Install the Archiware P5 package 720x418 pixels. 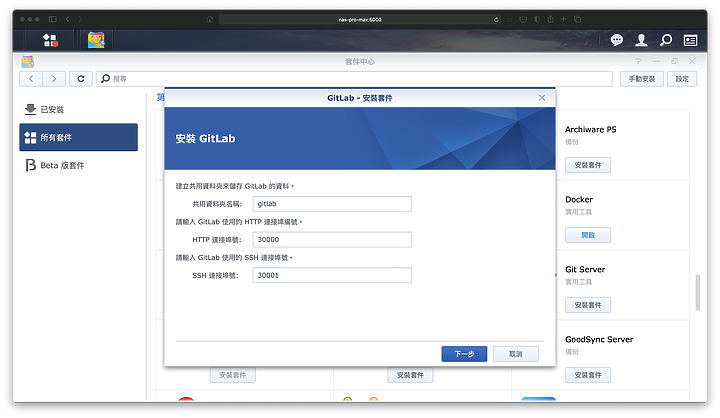pos(588,165)
